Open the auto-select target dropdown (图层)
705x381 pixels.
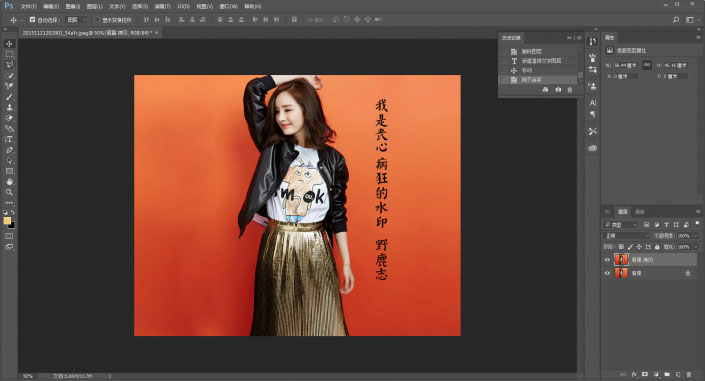coord(76,20)
